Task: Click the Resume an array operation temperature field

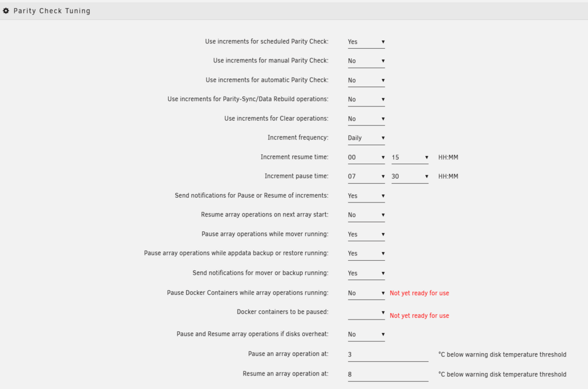Action: pos(387,374)
